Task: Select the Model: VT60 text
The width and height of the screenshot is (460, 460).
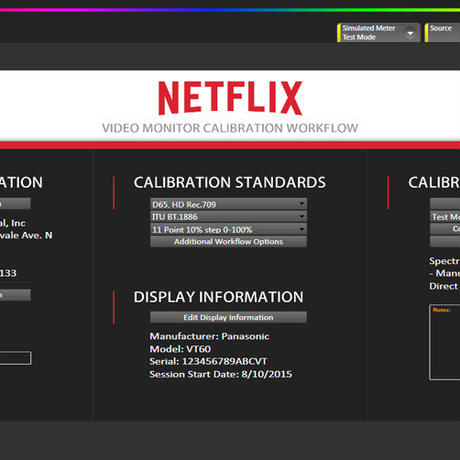Action: [x=180, y=349]
